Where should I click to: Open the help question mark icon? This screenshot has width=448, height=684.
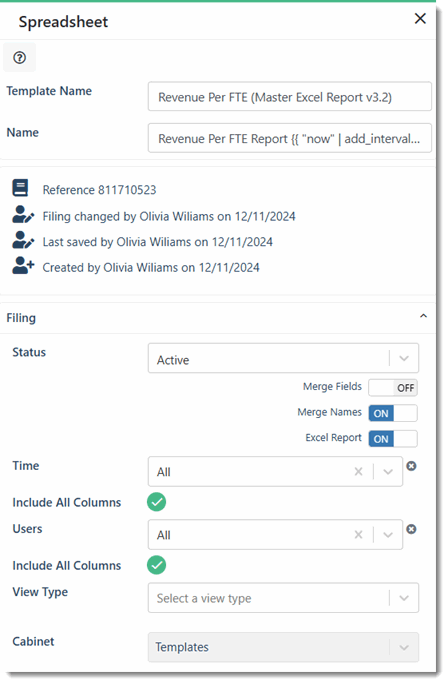[x=20, y=58]
